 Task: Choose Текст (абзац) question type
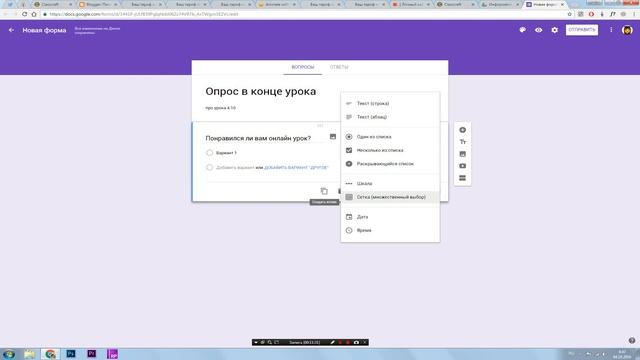(x=390, y=117)
